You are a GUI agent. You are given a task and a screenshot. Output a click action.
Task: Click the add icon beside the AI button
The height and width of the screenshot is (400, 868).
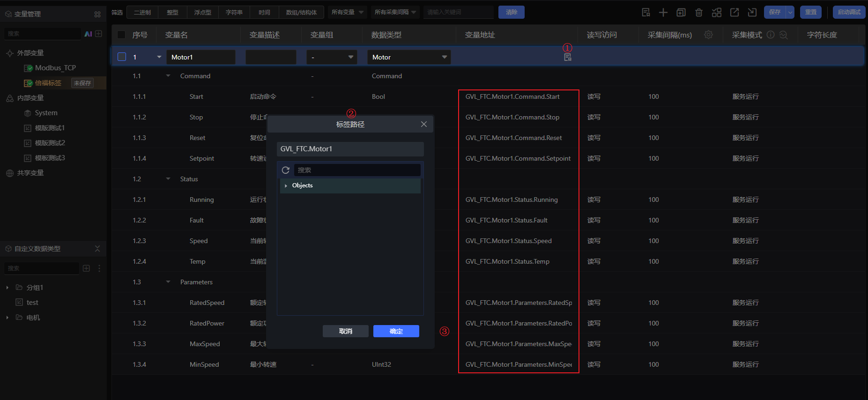pyautogui.click(x=98, y=34)
